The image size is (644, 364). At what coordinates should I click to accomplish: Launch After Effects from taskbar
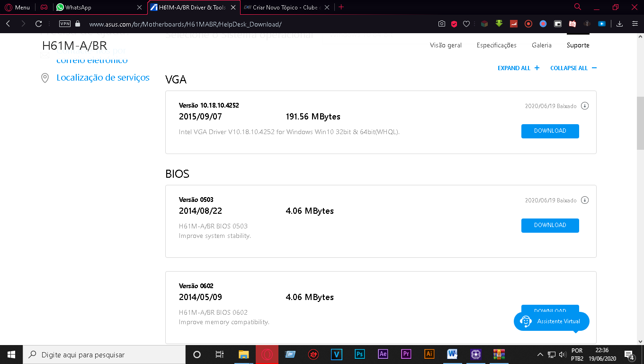[383, 355]
